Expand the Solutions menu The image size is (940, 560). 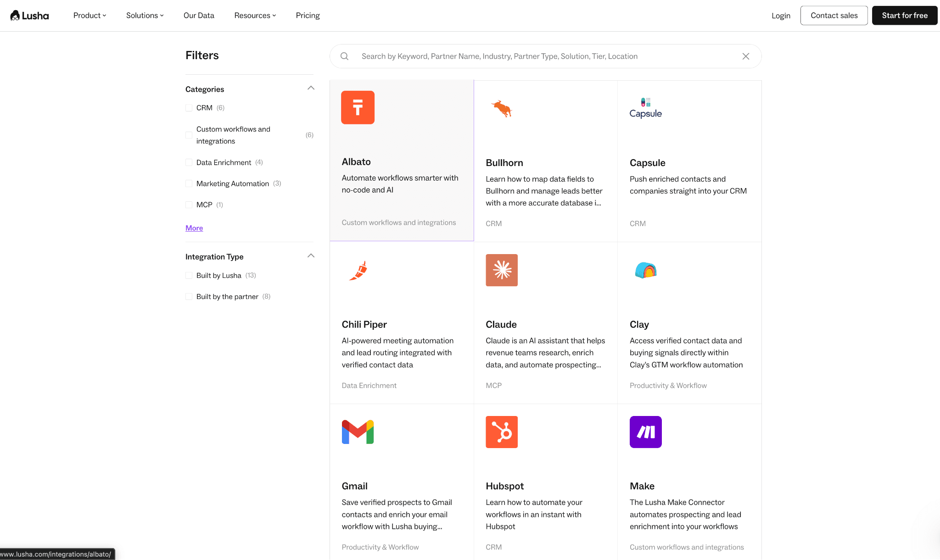145,16
